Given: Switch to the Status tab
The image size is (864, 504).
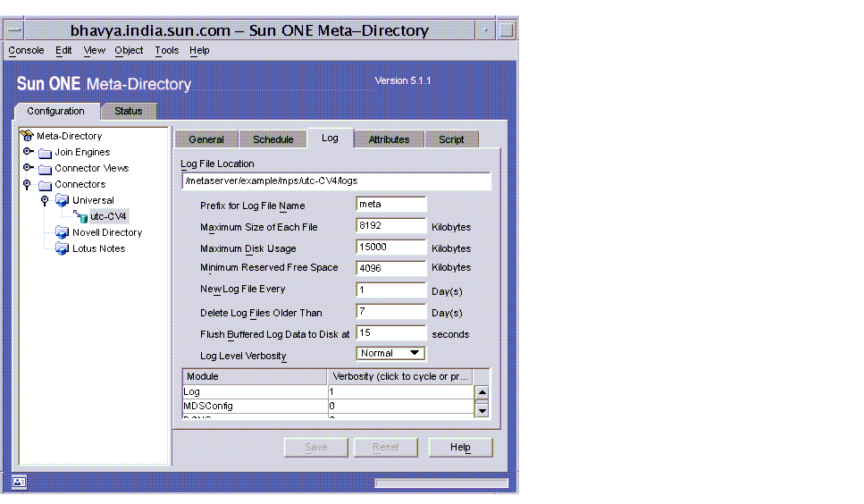Looking at the screenshot, I should click(129, 112).
